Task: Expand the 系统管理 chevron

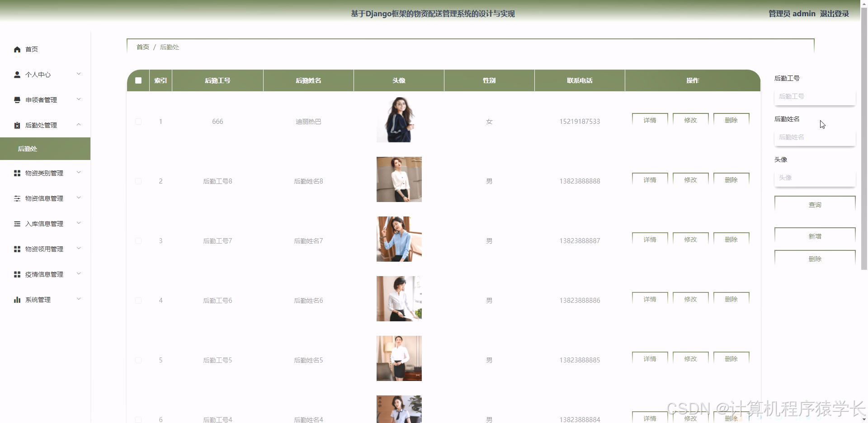Action: click(79, 299)
